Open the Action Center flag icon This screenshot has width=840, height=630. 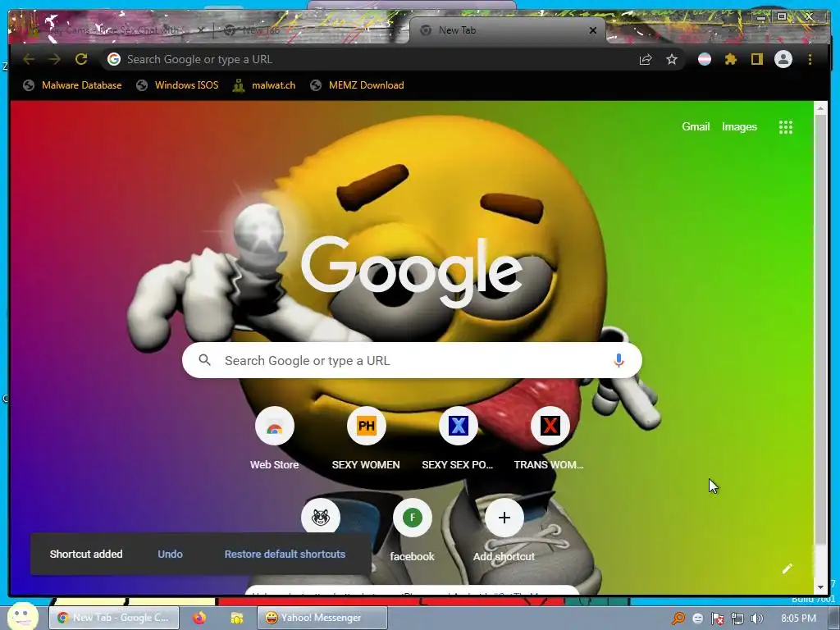point(717,619)
